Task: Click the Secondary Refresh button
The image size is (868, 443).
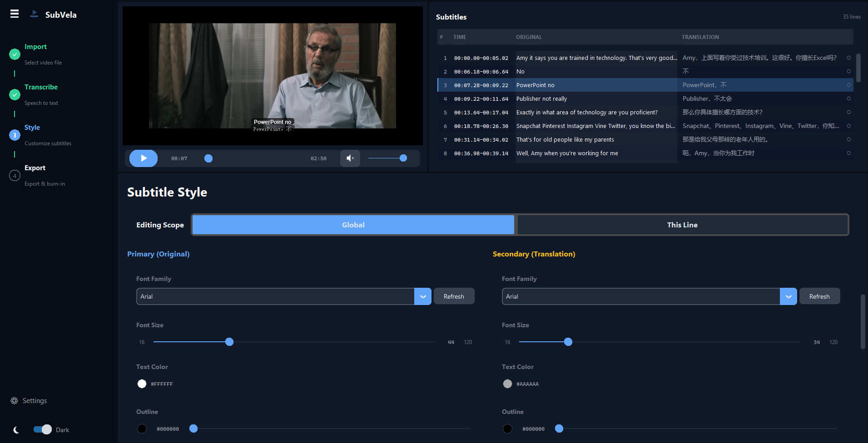Action: tap(819, 296)
